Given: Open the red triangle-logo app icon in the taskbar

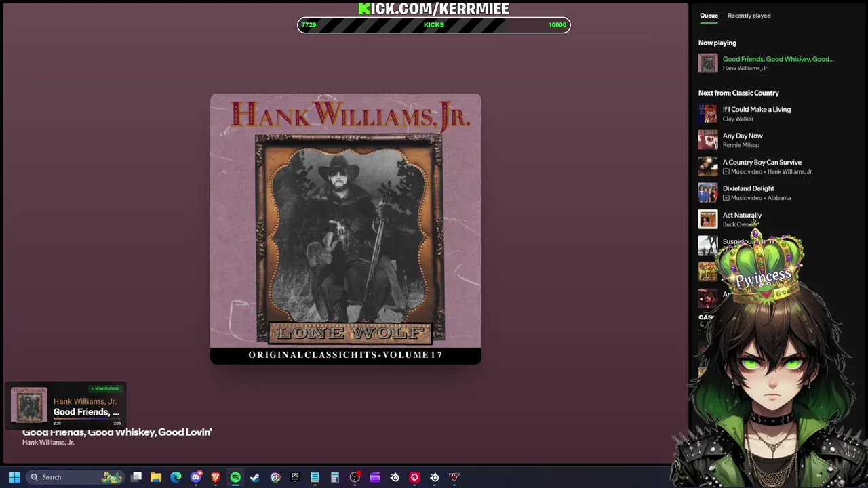Looking at the screenshot, I should (x=454, y=477).
